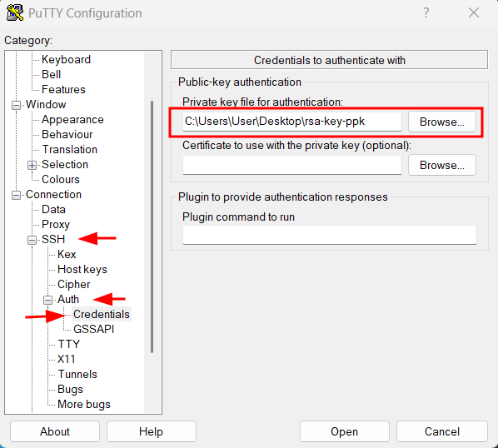Click the About button
The height and width of the screenshot is (448, 498).
[x=55, y=431]
